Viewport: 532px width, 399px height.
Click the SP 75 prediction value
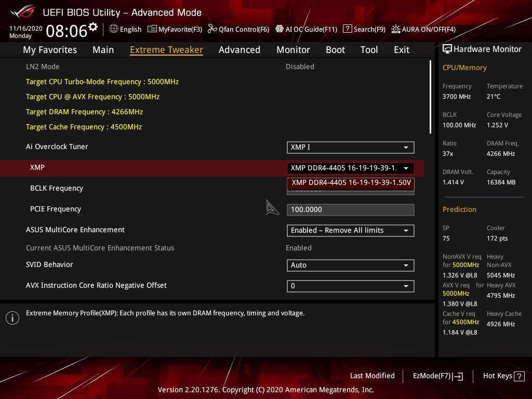click(x=446, y=238)
